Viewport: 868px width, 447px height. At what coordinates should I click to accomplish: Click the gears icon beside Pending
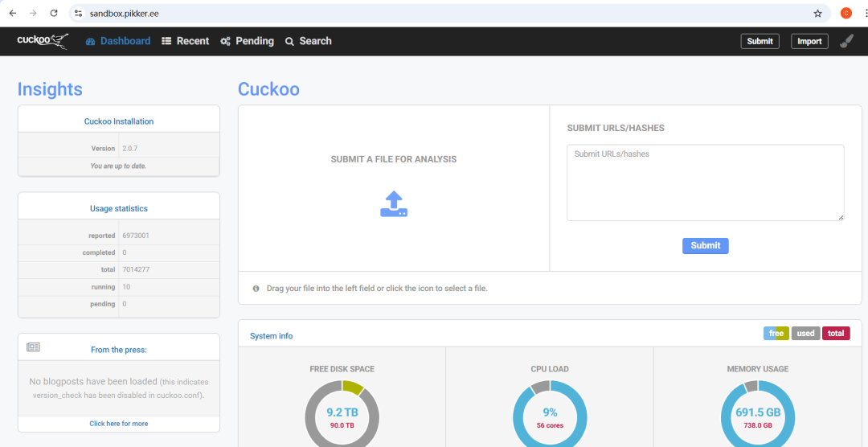pyautogui.click(x=225, y=42)
